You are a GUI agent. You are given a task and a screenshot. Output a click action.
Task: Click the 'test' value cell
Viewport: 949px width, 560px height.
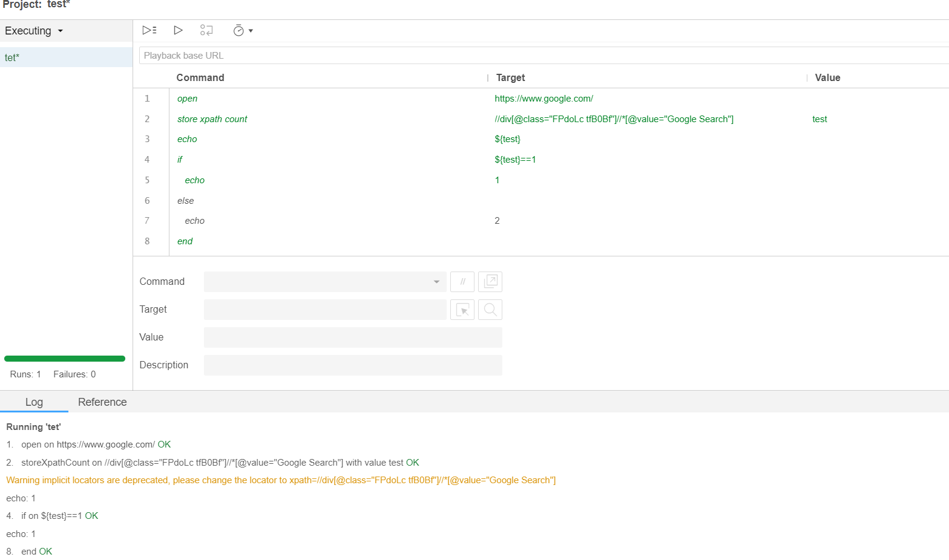819,119
